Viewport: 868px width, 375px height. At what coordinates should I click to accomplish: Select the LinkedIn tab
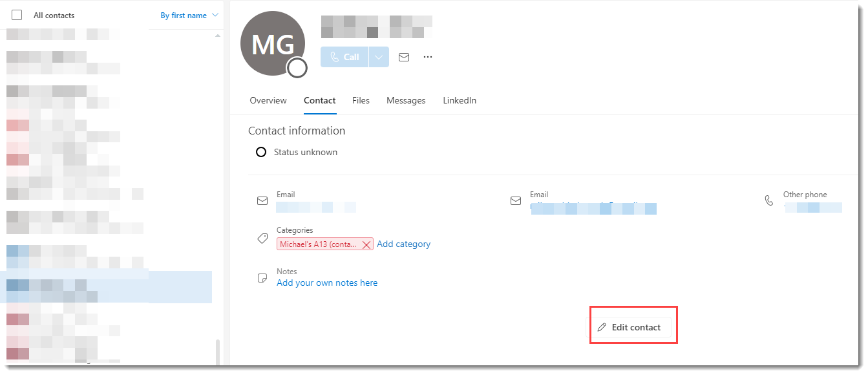tap(460, 100)
